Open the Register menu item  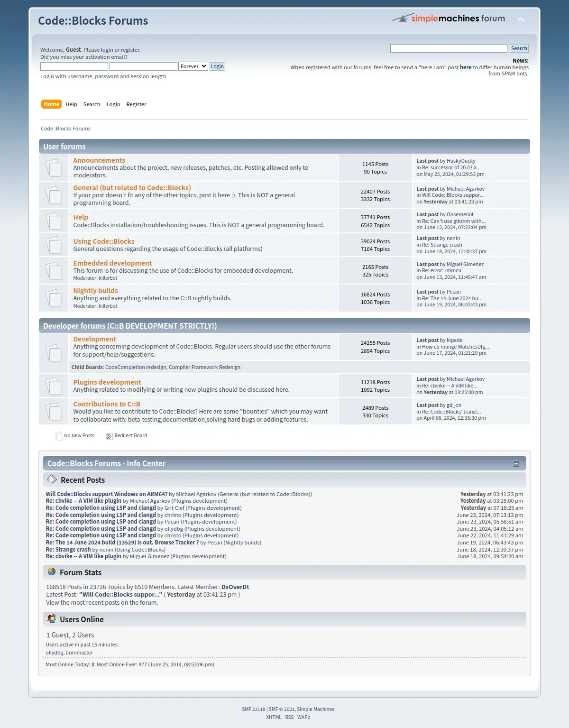tap(136, 104)
